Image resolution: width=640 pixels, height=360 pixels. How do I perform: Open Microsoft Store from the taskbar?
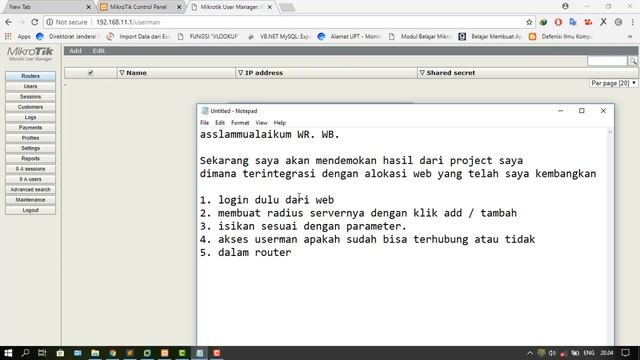pyautogui.click(x=60, y=353)
